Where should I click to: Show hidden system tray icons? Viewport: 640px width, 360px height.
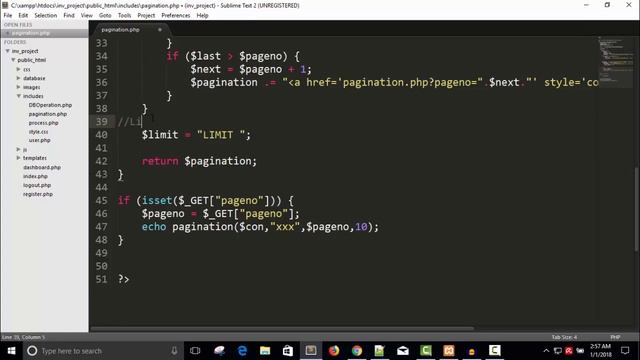[x=546, y=351]
